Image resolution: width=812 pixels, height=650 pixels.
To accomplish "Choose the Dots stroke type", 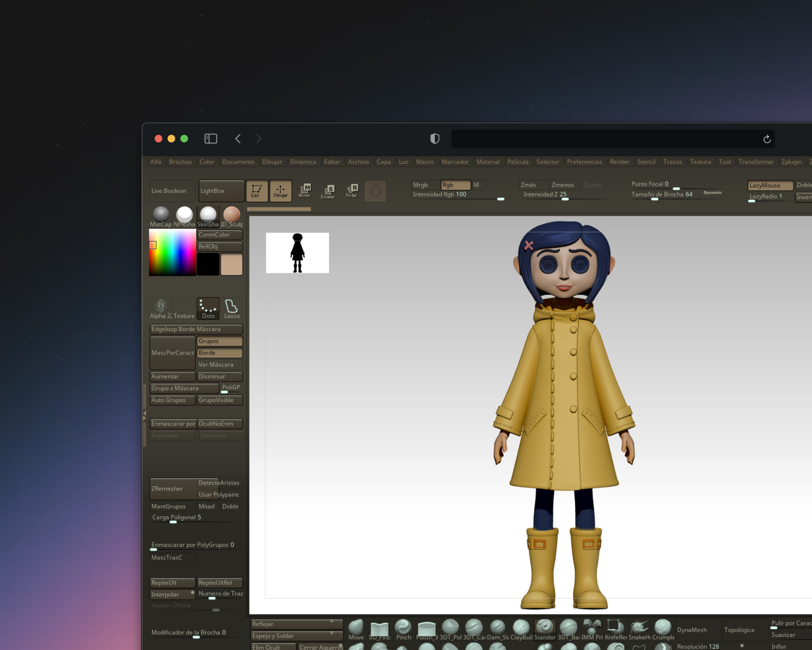I will tap(208, 308).
